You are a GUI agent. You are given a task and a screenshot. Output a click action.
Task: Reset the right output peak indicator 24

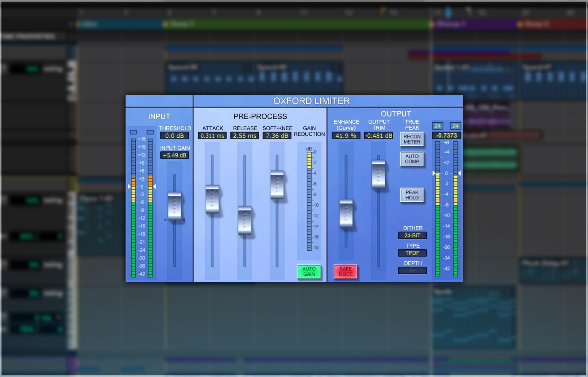pyautogui.click(x=455, y=126)
